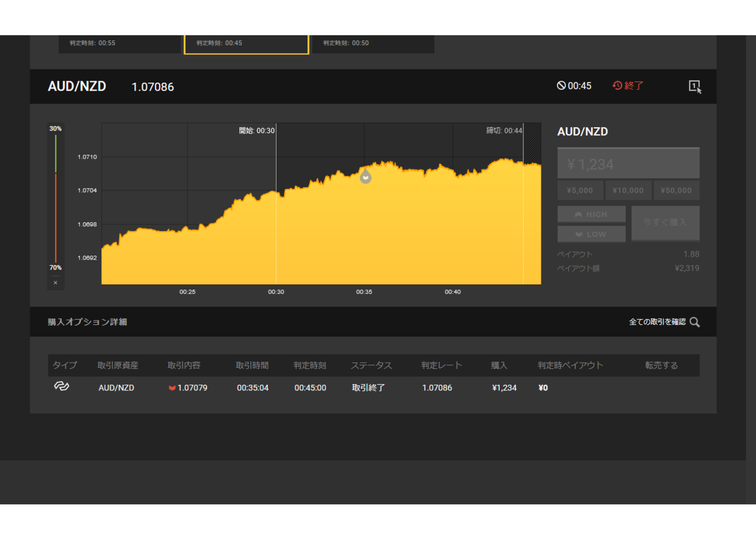Click the LOW marker on the chart

click(365, 177)
